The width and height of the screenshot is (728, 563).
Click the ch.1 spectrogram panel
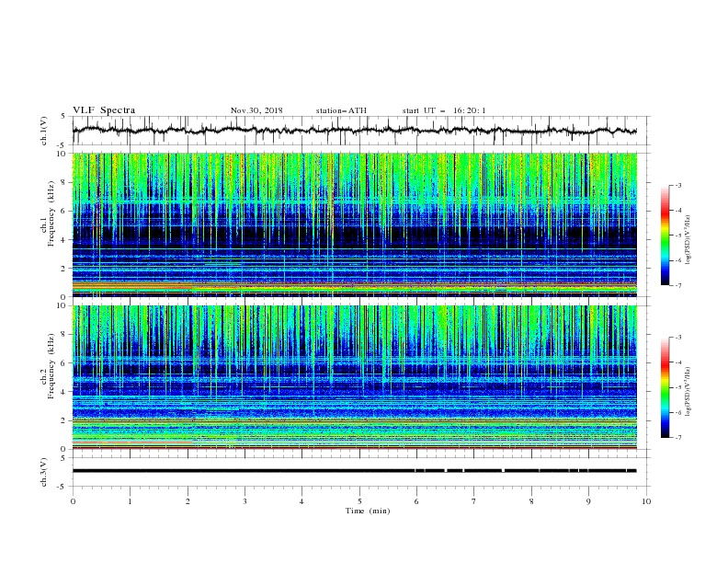pyautogui.click(x=354, y=224)
